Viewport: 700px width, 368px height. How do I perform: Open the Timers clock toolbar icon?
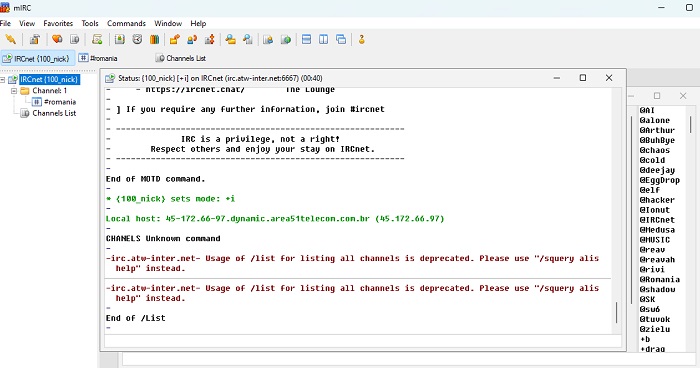coord(137,39)
